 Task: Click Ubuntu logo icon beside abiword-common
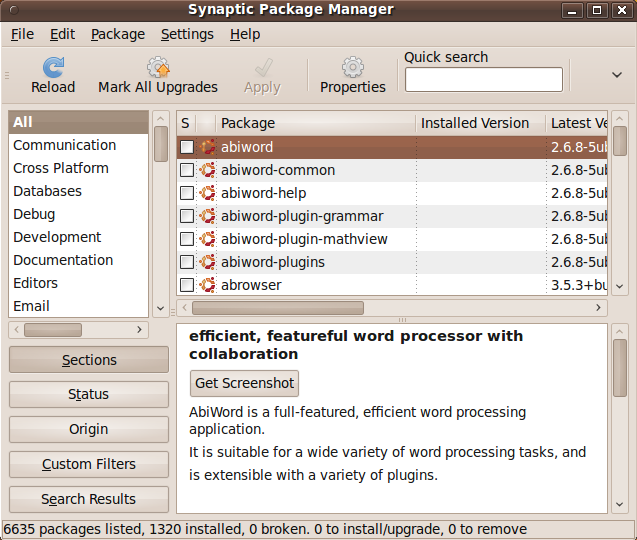tap(208, 170)
